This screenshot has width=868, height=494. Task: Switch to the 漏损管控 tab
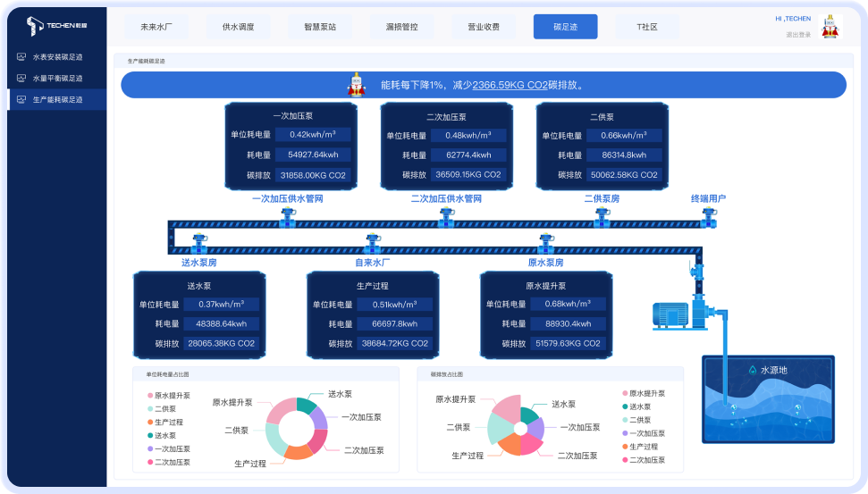coord(401,27)
